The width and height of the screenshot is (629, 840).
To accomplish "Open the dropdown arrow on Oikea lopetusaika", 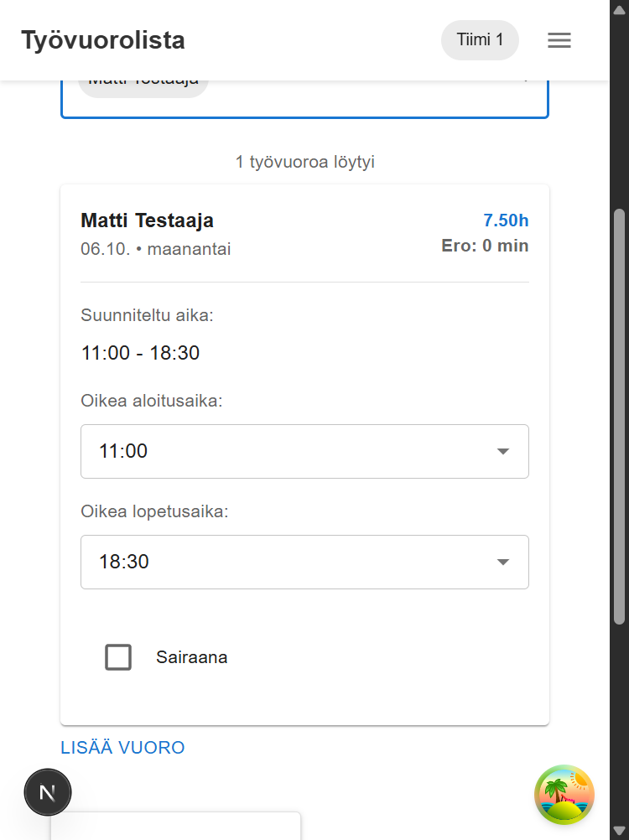I will tap(502, 562).
